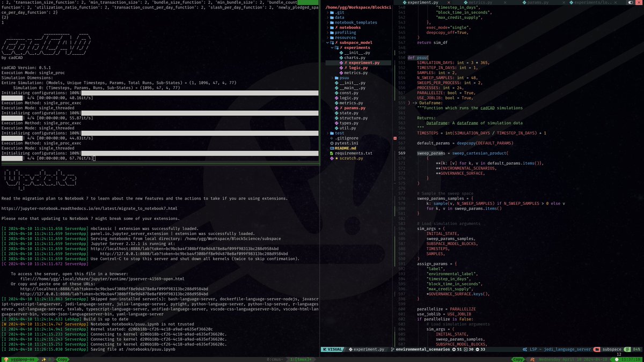
Task: Click the red diagnostic sign at line 566
Action: point(395,138)
